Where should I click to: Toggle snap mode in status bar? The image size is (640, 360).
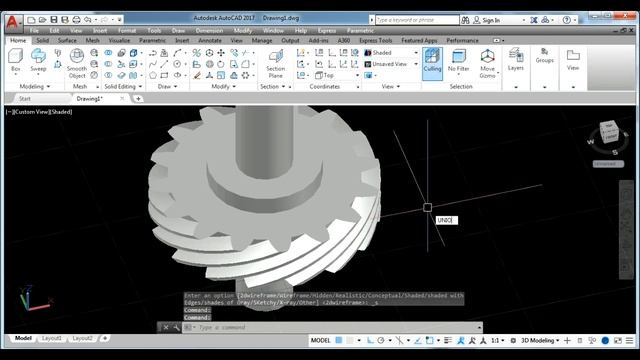(350, 340)
